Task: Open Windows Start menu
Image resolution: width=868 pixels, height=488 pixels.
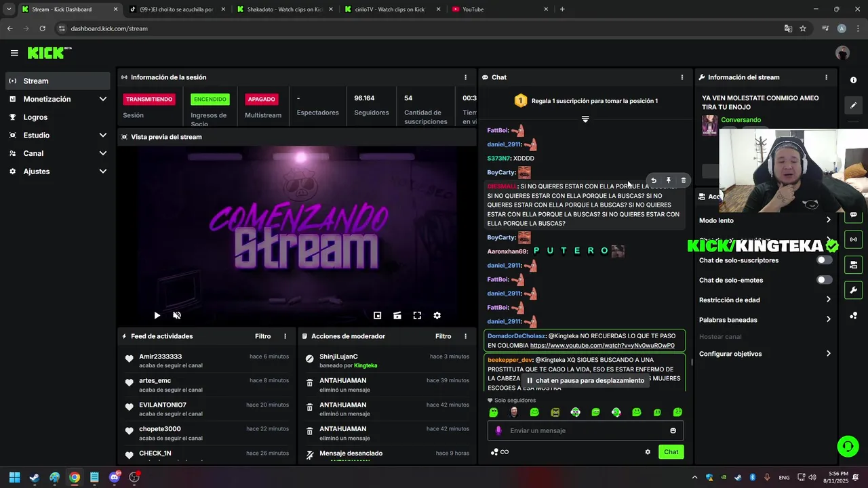Action: pos(14,477)
